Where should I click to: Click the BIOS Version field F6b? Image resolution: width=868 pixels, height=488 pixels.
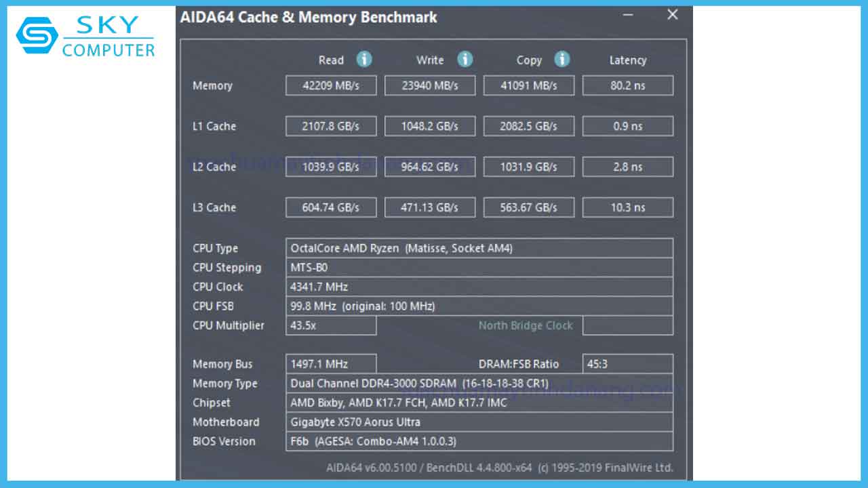[479, 441]
